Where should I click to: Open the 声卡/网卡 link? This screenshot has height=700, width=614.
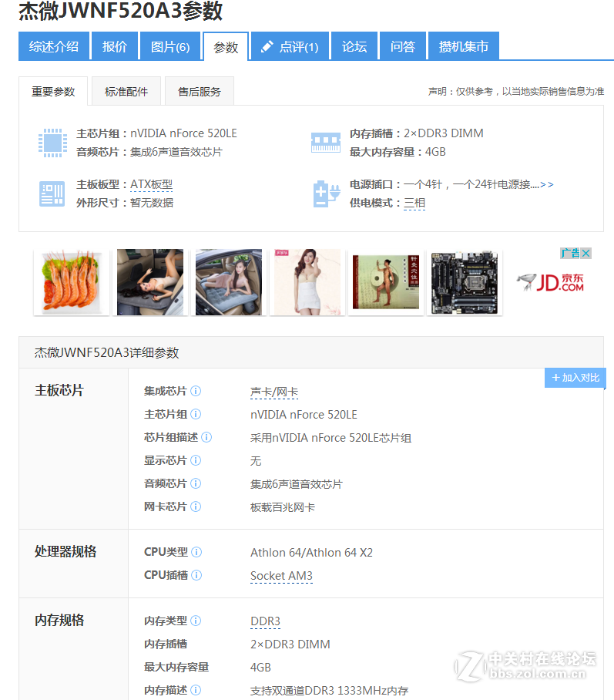(274, 392)
